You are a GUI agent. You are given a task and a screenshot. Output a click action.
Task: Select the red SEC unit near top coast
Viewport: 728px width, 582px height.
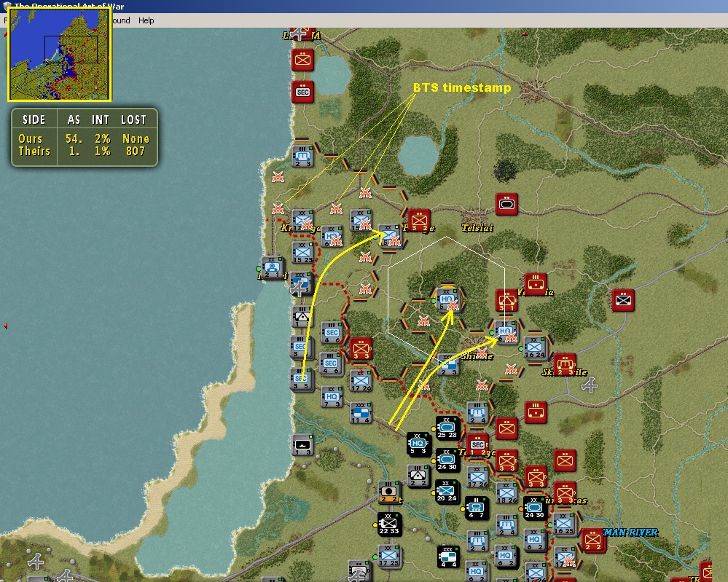(302, 92)
